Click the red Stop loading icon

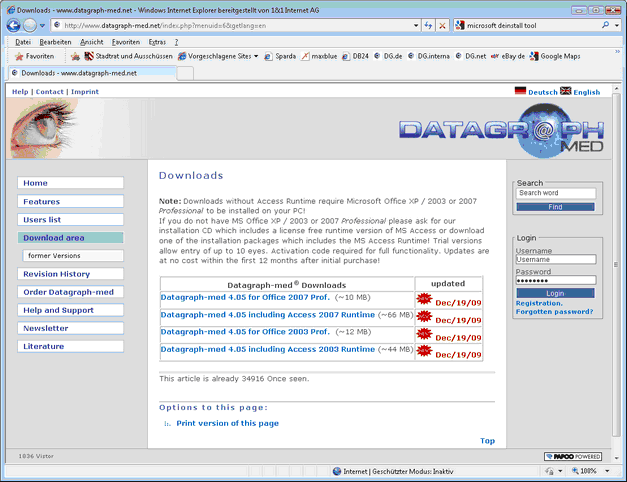(x=442, y=26)
